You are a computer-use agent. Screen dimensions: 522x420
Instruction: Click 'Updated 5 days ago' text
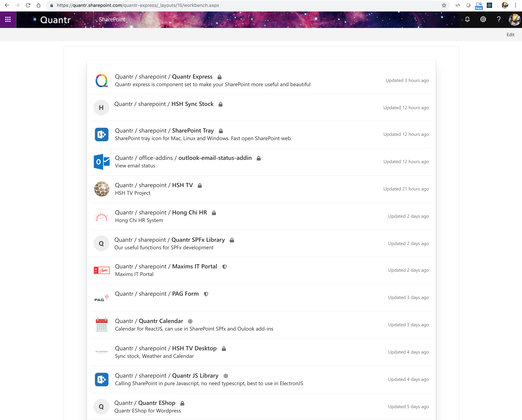(408, 407)
